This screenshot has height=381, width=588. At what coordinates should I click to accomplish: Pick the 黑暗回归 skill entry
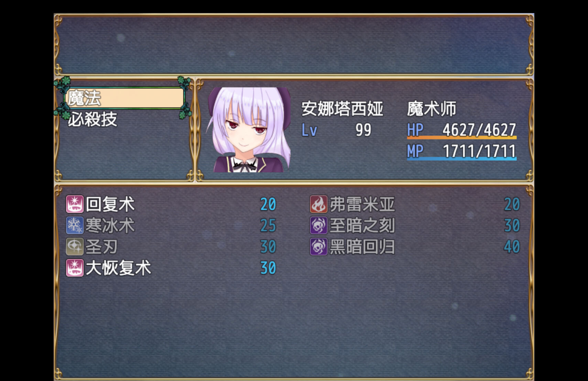pyautogui.click(x=415, y=247)
